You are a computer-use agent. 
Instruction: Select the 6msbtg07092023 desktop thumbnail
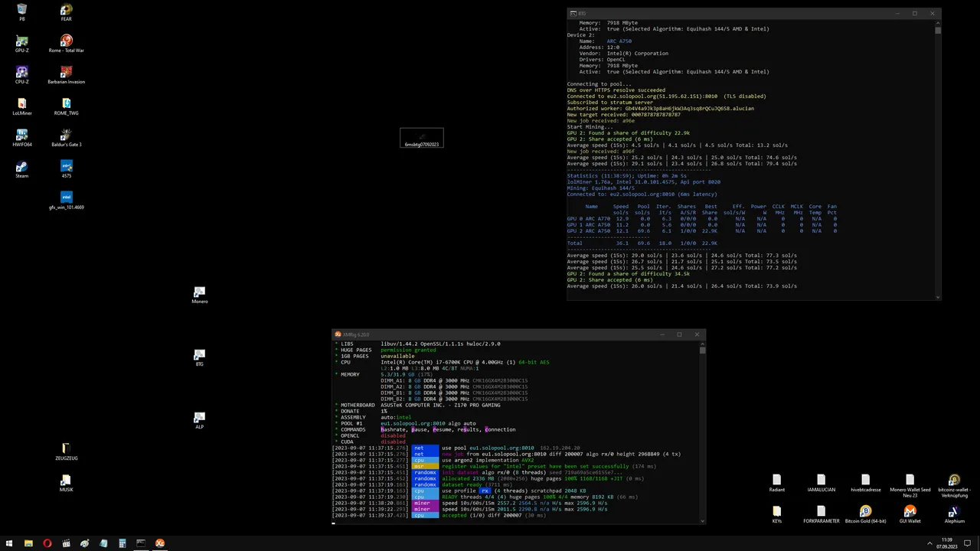coord(422,139)
